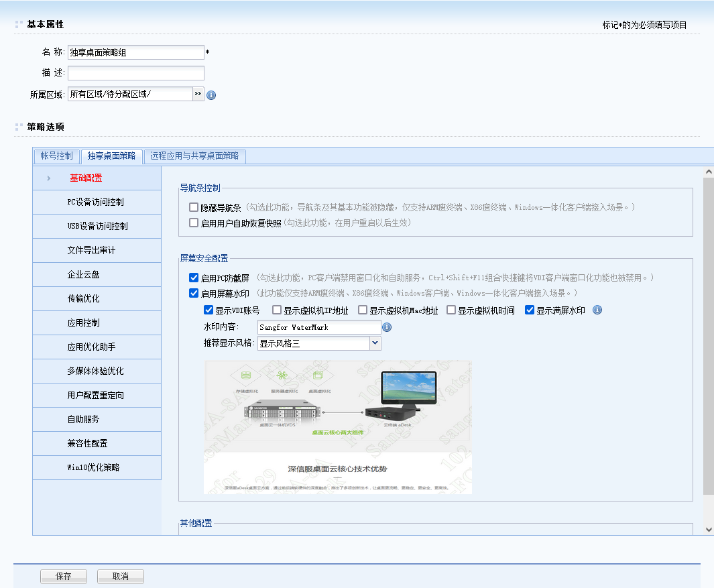
Task: Select USB设备访问控制 in sidebar
Action: [97, 227]
